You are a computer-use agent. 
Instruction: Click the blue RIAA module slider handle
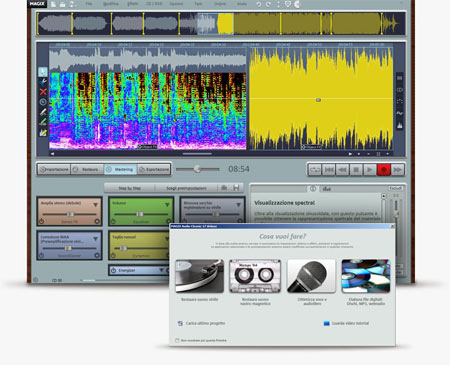(x=68, y=248)
